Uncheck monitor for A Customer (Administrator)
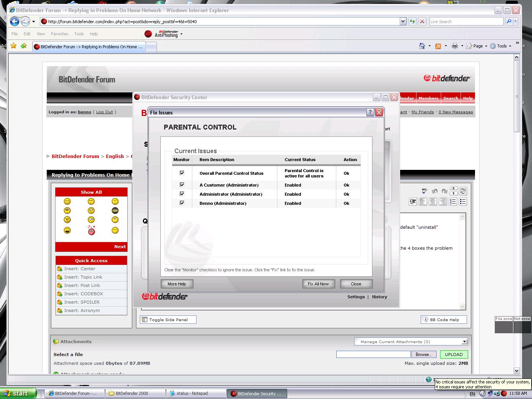The height and width of the screenshot is (399, 532). (x=182, y=185)
